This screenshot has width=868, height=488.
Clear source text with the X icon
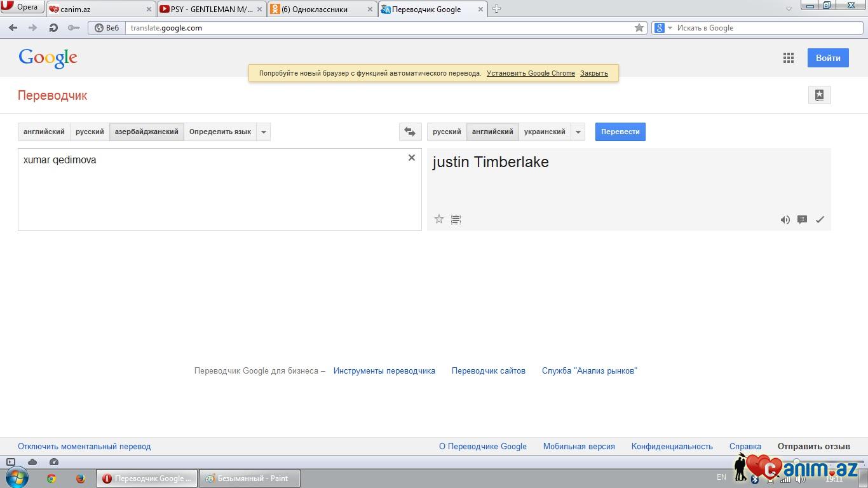[412, 158]
